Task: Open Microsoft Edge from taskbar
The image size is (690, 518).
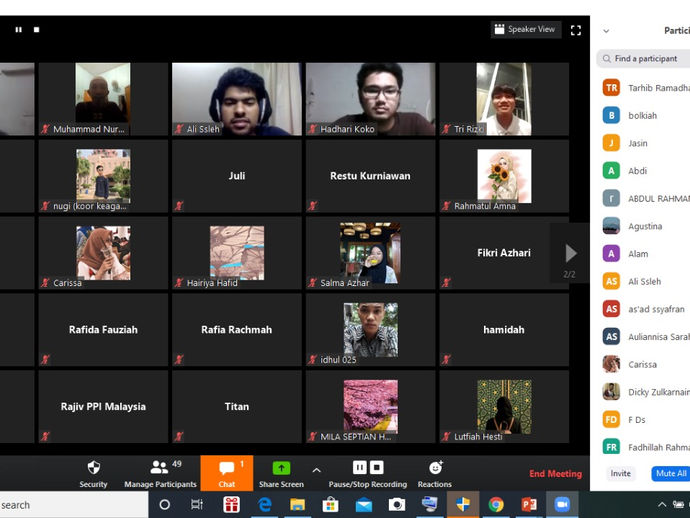Action: (x=264, y=504)
